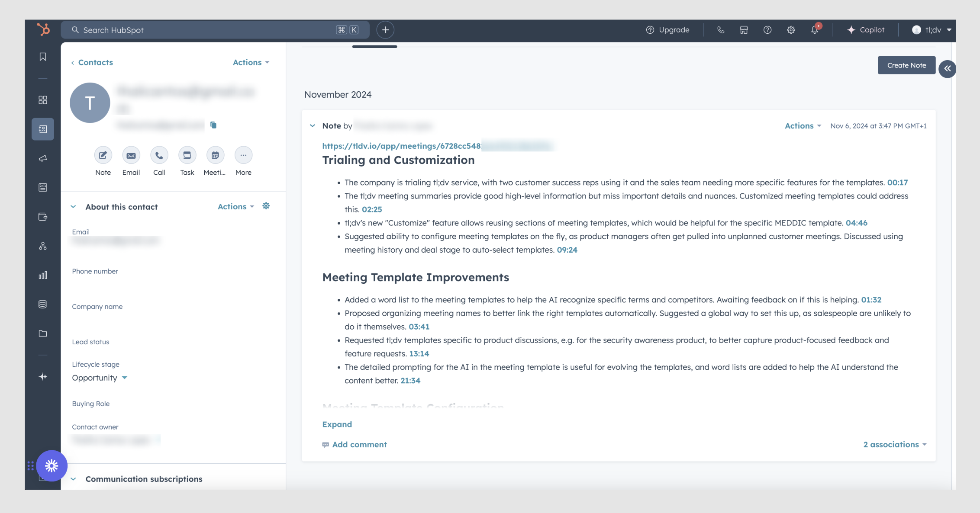Viewport: 980px width, 513px height.
Task: Open the note Actions dropdown
Action: coord(803,126)
